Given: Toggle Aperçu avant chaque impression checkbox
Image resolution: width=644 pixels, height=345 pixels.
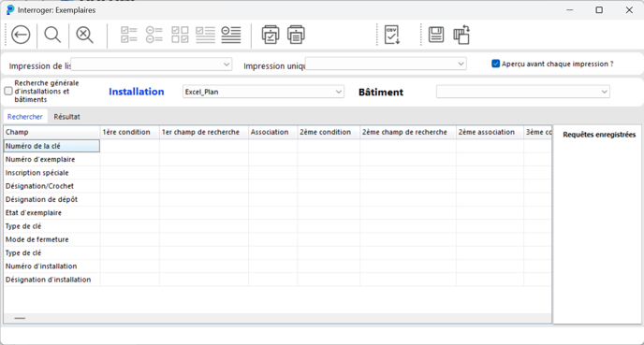Looking at the screenshot, I should (496, 64).
